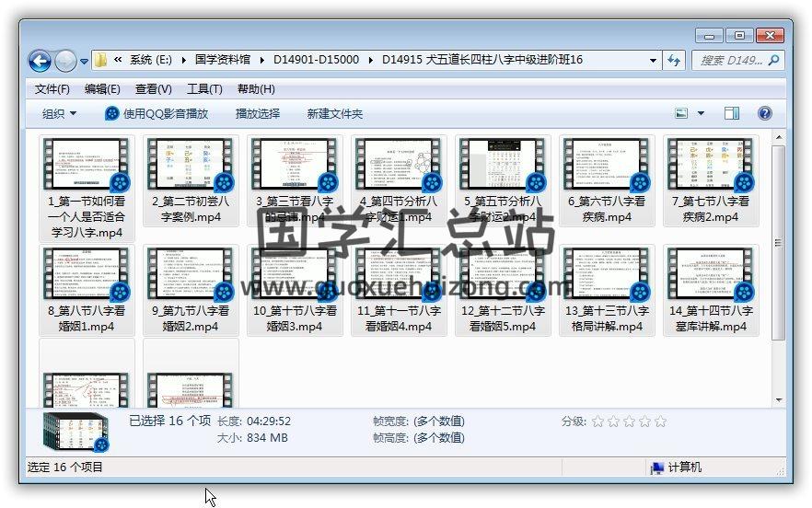Click the search magnifier icon
Viewport: 812px width, 508px height.
click(x=773, y=61)
